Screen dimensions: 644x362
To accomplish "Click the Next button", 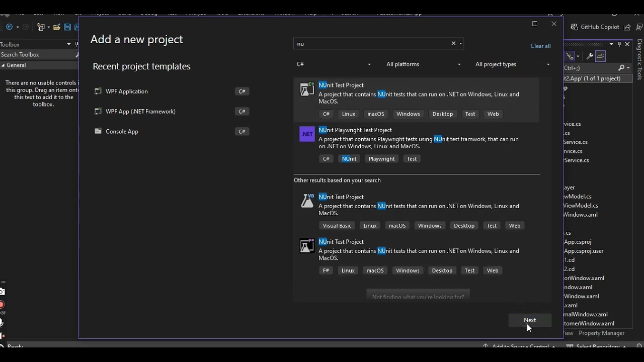I will [530, 320].
